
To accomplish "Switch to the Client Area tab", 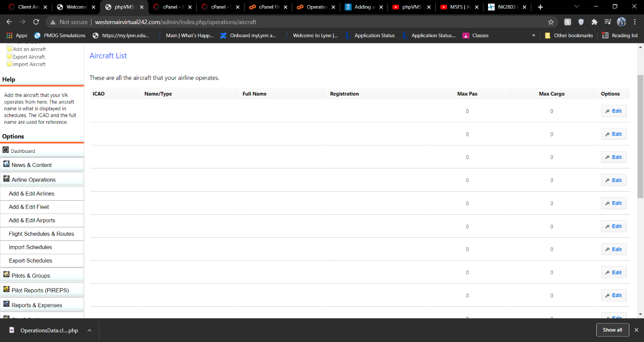I will click(28, 7).
